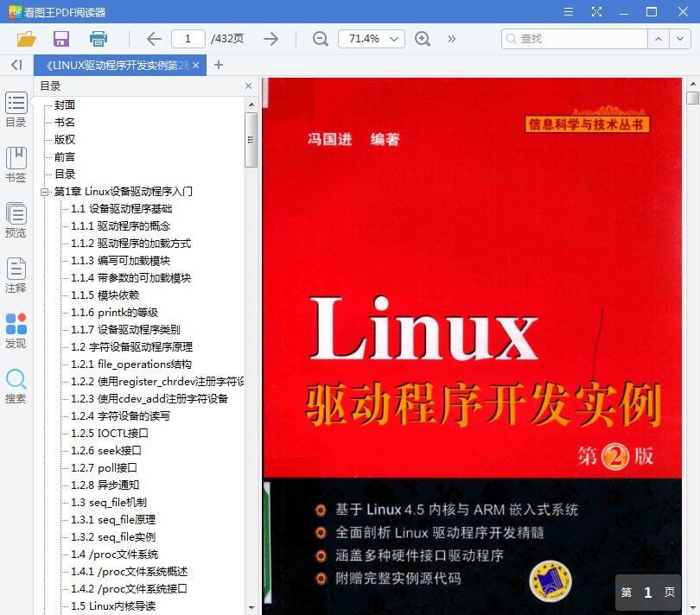Jump to 版权 in the outline
Screen dimensions: 700x615
pos(65,140)
